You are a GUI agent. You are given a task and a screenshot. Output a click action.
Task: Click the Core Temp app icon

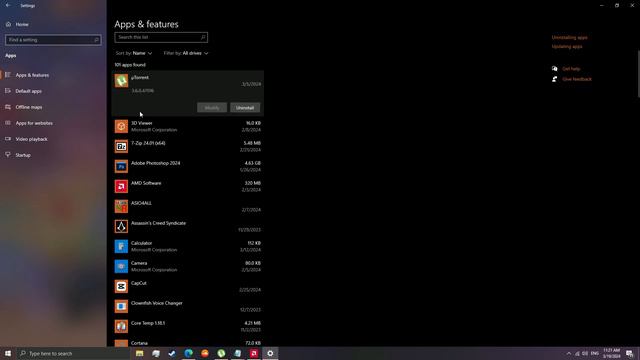click(x=121, y=326)
